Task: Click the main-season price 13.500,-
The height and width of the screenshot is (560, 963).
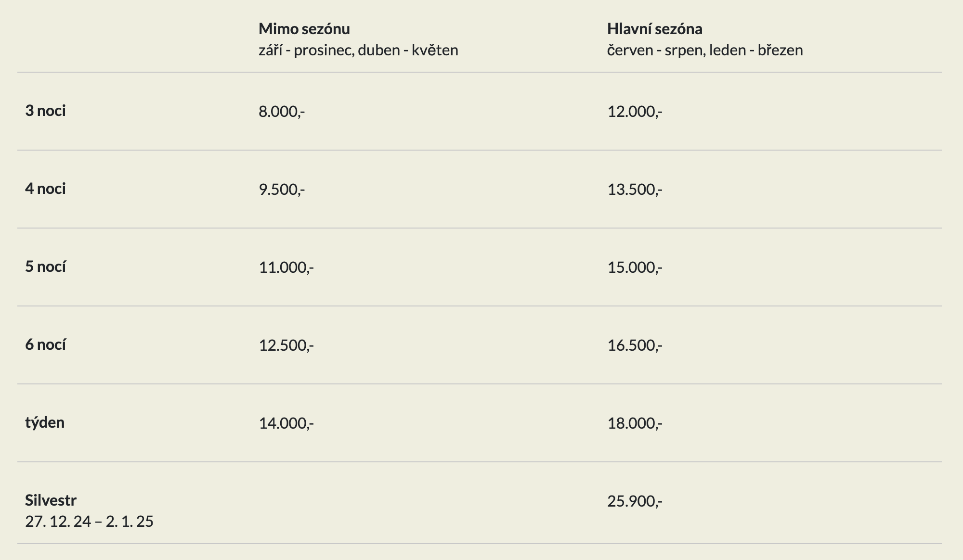Action: tap(635, 190)
